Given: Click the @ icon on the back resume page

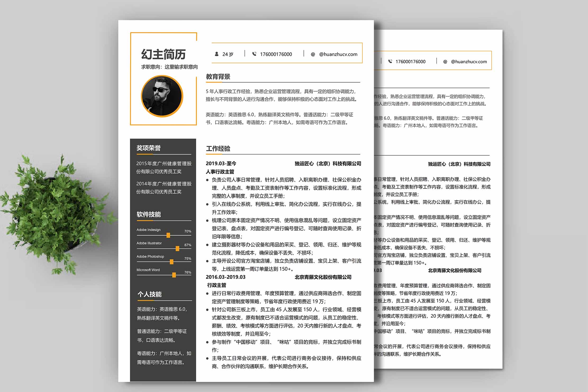Looking at the screenshot, I should tap(445, 62).
